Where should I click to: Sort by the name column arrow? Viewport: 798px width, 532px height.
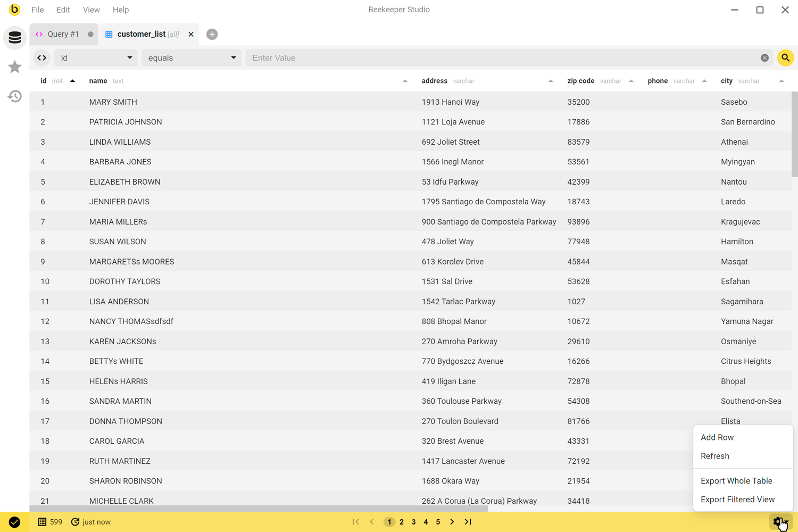[405, 81]
